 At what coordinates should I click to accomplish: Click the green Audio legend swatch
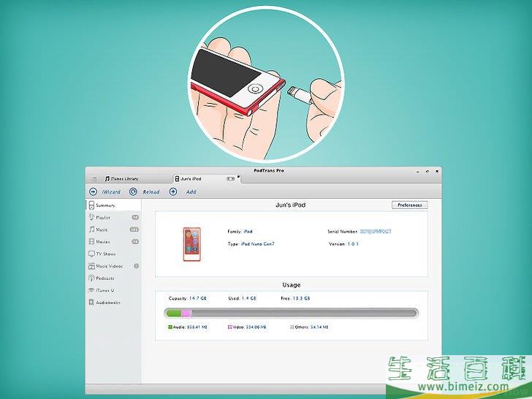[x=170, y=327]
